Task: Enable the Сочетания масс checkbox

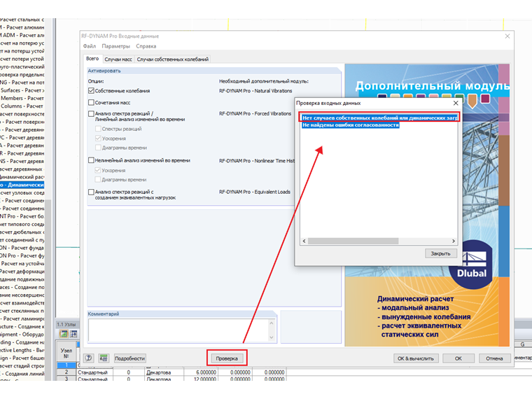Action: pyautogui.click(x=91, y=102)
